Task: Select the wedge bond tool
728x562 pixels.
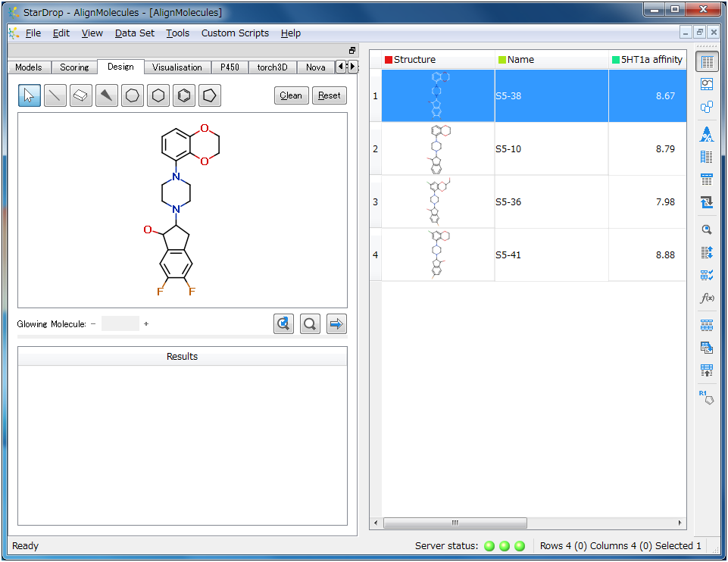Action: pyautogui.click(x=107, y=95)
